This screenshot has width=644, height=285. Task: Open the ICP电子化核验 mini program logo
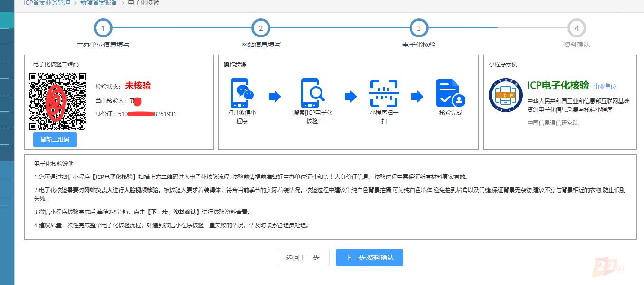[505, 95]
